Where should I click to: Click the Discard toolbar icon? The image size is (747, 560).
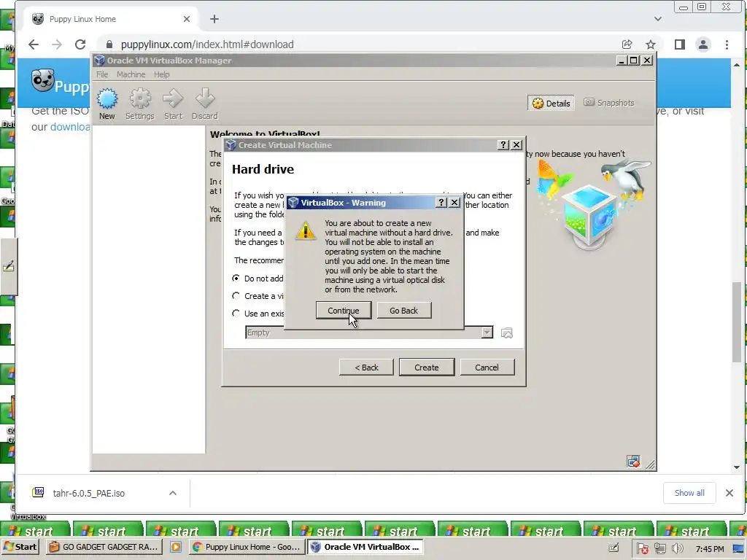[x=205, y=104]
